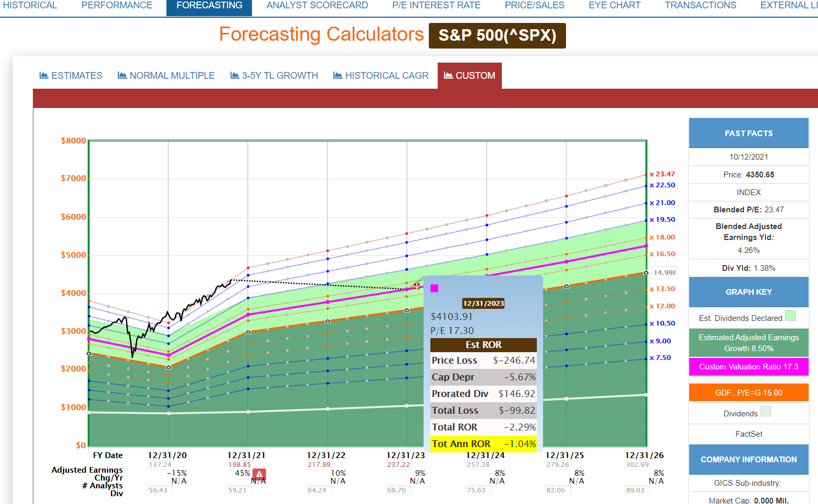Show the EYE CHART view
This screenshot has width=818, height=504.
click(615, 5)
